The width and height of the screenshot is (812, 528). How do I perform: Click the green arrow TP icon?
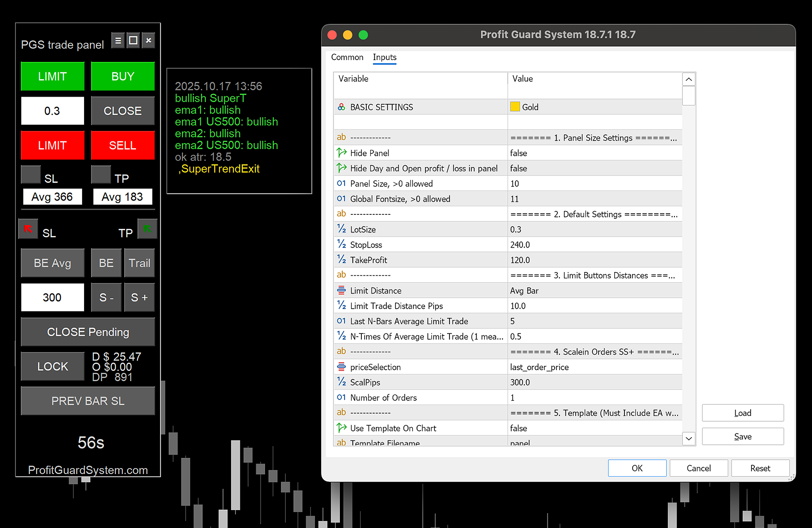pos(147,229)
